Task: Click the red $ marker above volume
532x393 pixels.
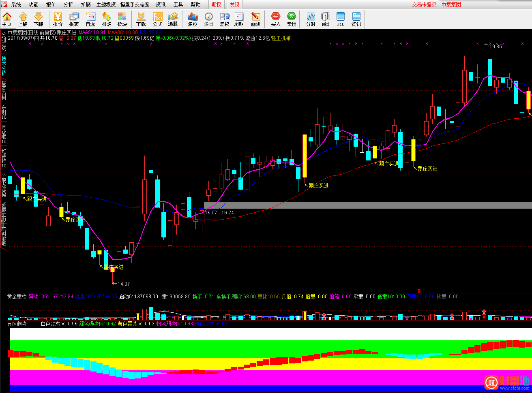Action: pos(419,291)
